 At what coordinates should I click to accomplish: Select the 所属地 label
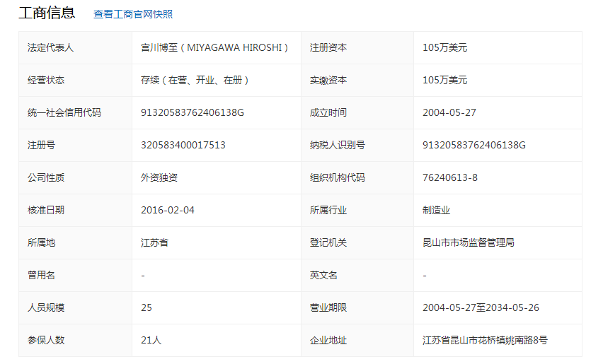click(x=41, y=242)
